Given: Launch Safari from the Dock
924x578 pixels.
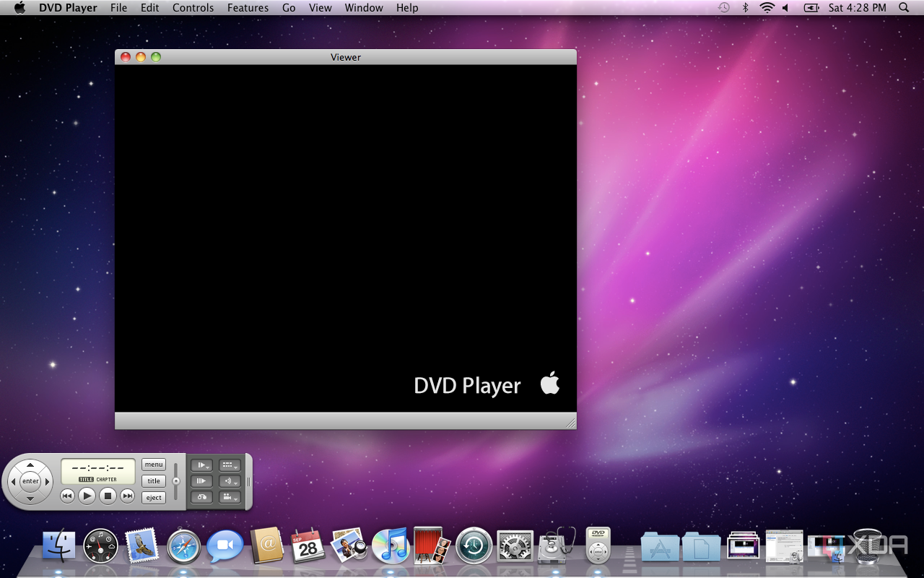Looking at the screenshot, I should pos(183,546).
